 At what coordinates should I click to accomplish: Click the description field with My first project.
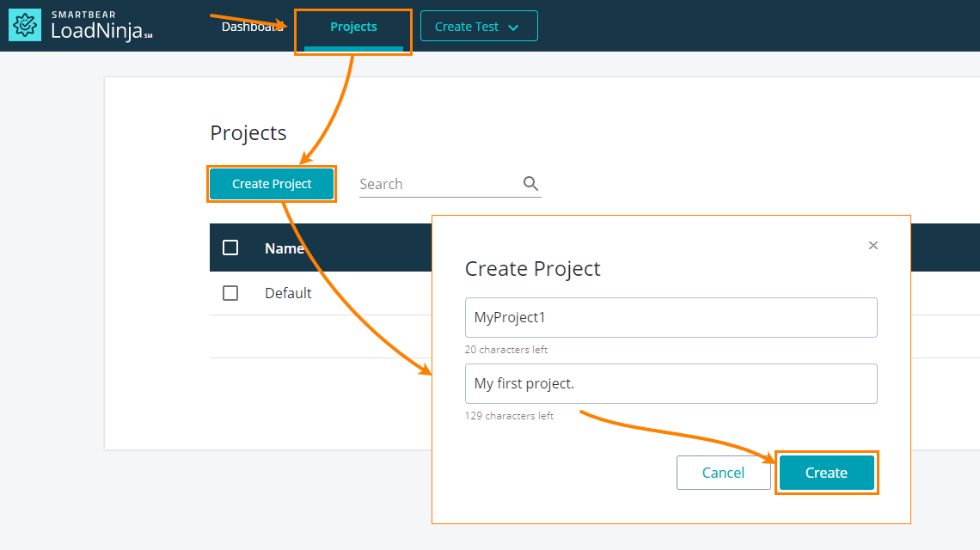pos(671,384)
